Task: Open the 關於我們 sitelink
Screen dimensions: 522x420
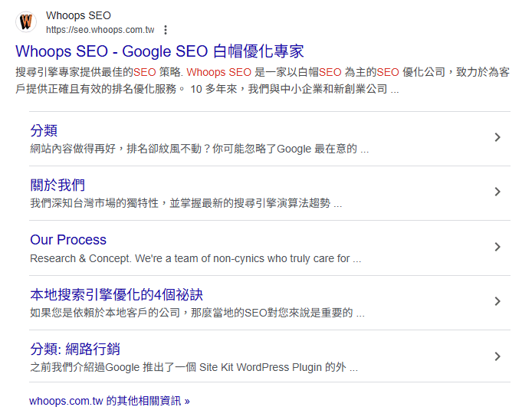Action: click(57, 185)
